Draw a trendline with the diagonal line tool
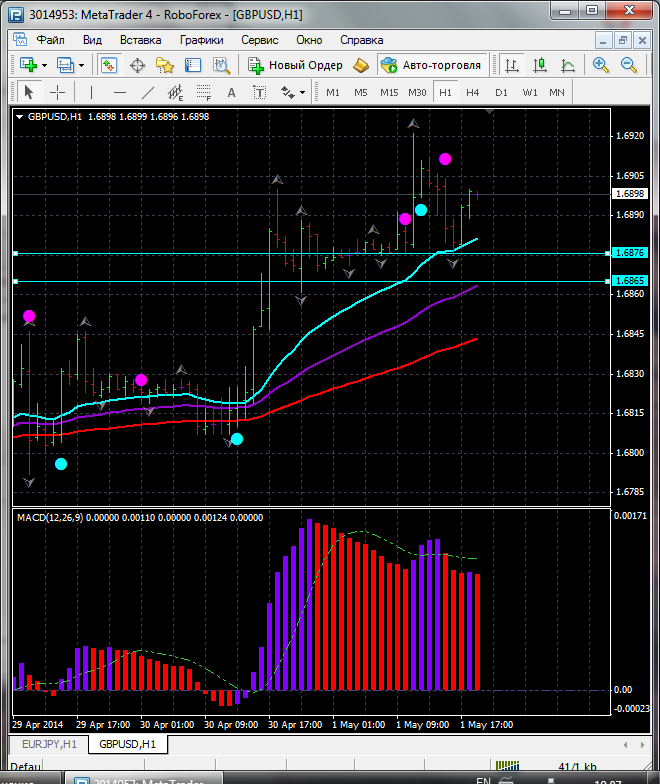660x784 pixels. pyautogui.click(x=148, y=92)
